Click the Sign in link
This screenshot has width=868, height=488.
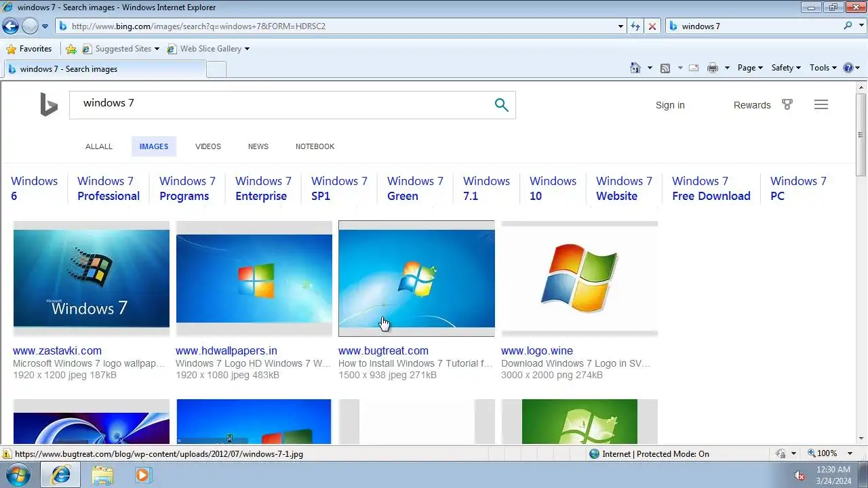tap(670, 105)
